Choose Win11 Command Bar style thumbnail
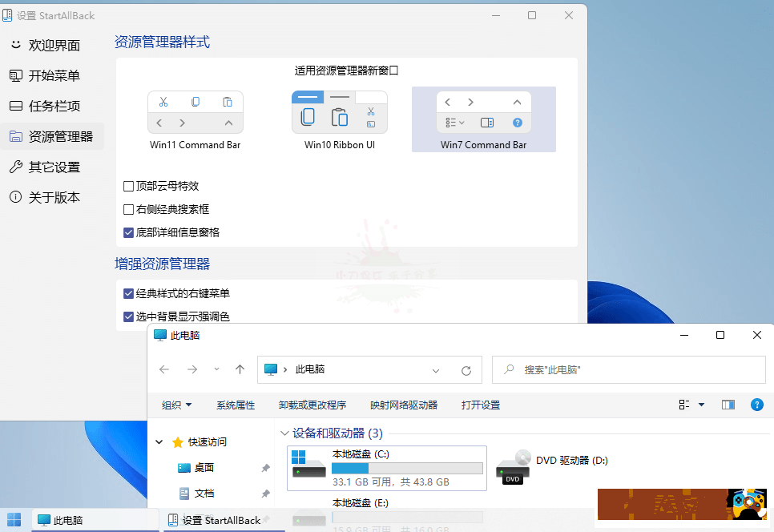Viewport: 774px width, 532px height. tap(196, 120)
